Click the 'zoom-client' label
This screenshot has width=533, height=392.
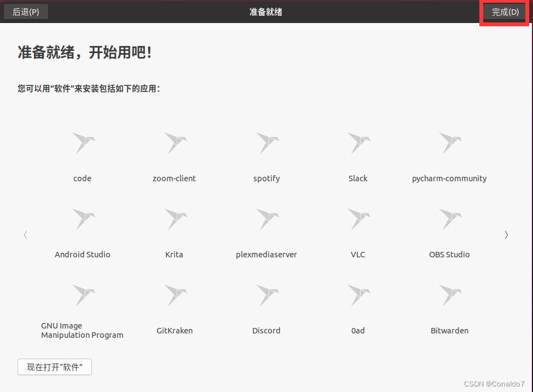coord(174,178)
